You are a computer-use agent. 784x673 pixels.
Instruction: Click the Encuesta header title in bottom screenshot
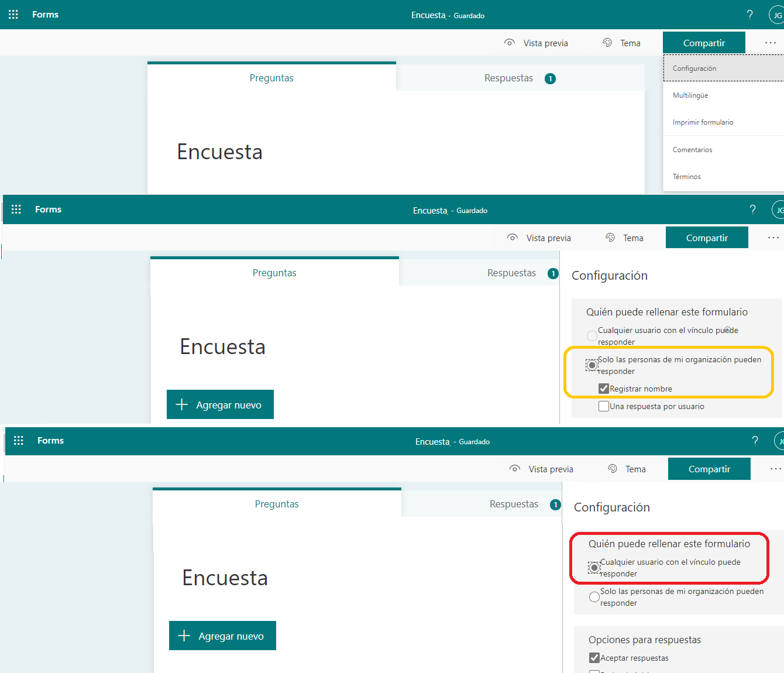tap(432, 441)
